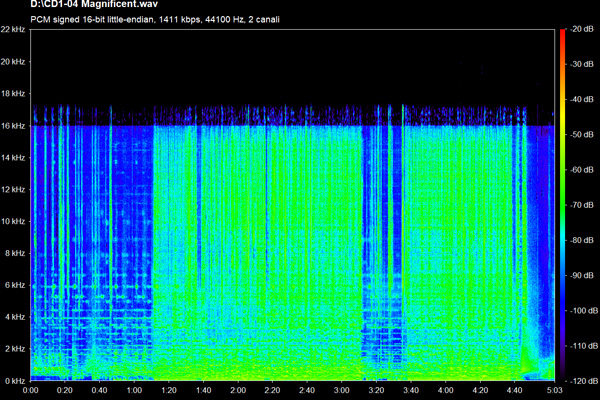Click the -100 dB level label
Viewport: 600px width, 400px height.
[584, 310]
